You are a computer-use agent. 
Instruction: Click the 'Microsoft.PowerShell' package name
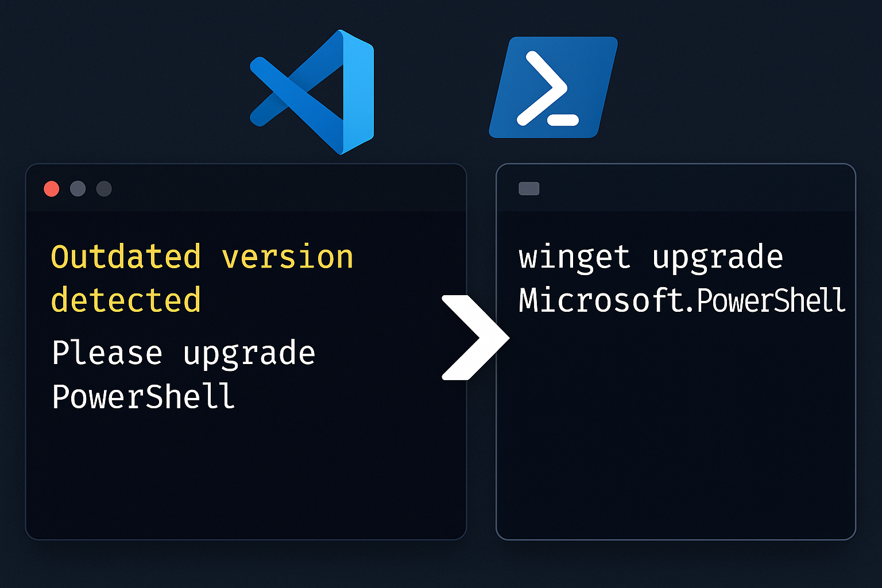682,300
